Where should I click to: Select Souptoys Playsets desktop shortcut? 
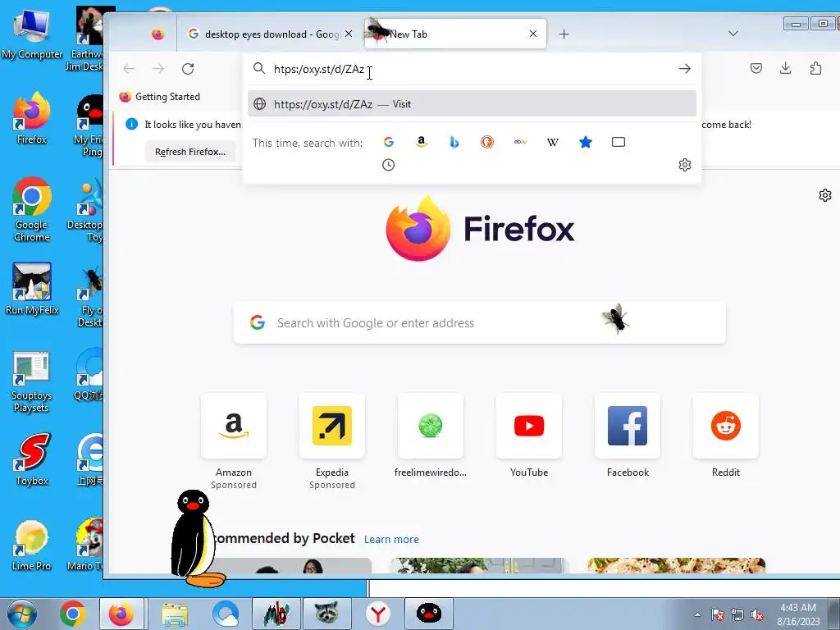[x=32, y=382]
